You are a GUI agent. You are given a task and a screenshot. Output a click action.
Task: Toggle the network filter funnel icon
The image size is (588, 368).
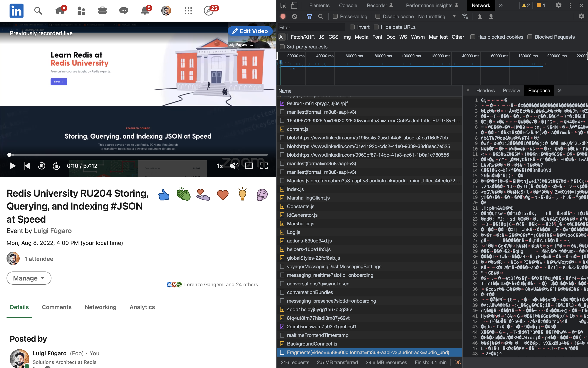coord(309,17)
